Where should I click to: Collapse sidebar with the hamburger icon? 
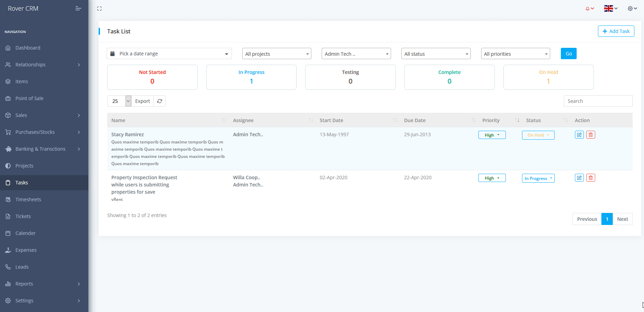coord(78,9)
